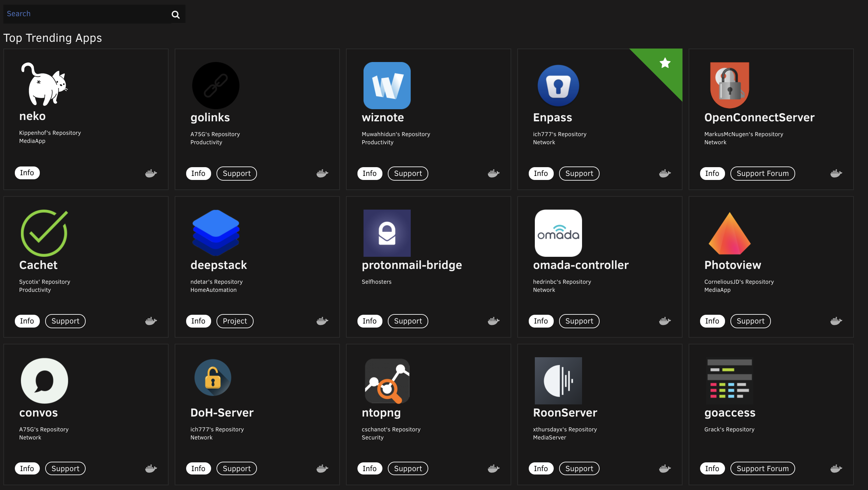Click docker whale icon on Photoview card
Viewport: 868px width, 490px height.
(x=836, y=321)
